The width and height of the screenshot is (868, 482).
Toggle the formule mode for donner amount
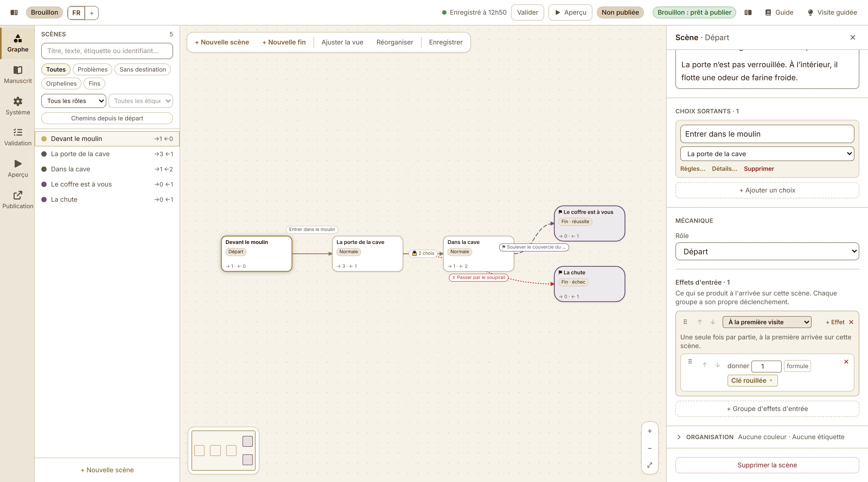[x=797, y=366]
